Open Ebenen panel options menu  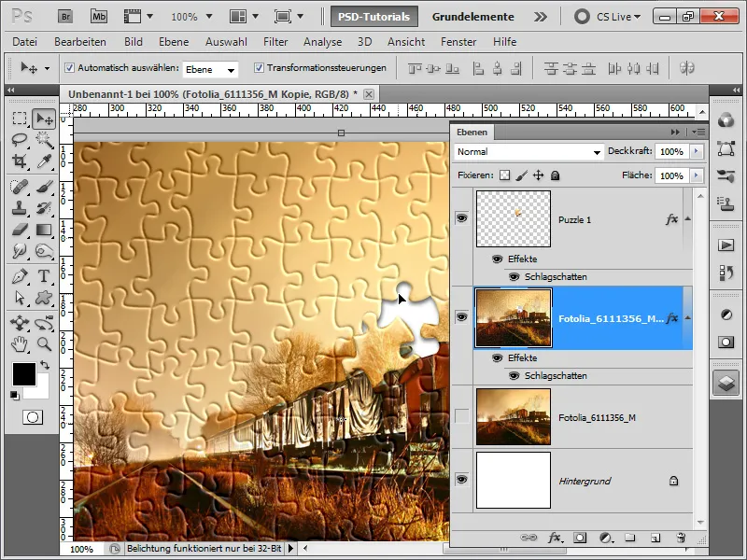pos(698,132)
